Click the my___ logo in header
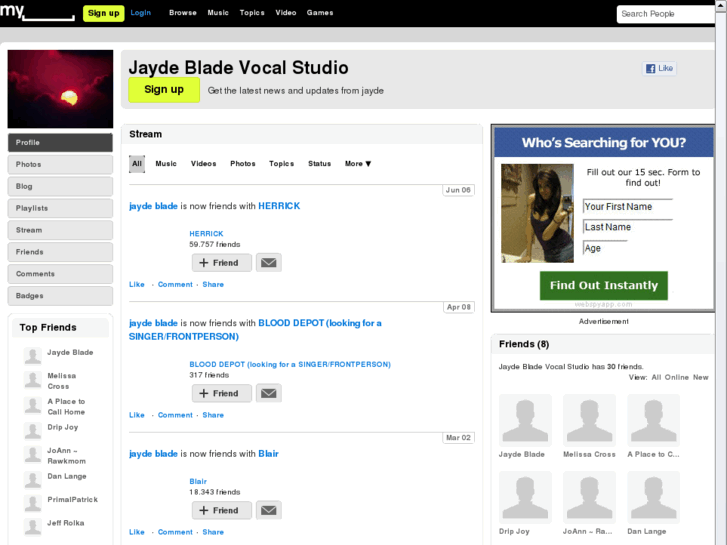The image size is (727, 545). tap(37, 12)
